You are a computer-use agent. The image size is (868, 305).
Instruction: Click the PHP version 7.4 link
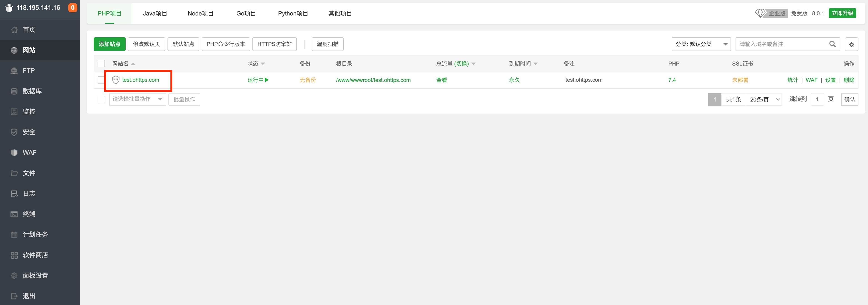pos(672,80)
